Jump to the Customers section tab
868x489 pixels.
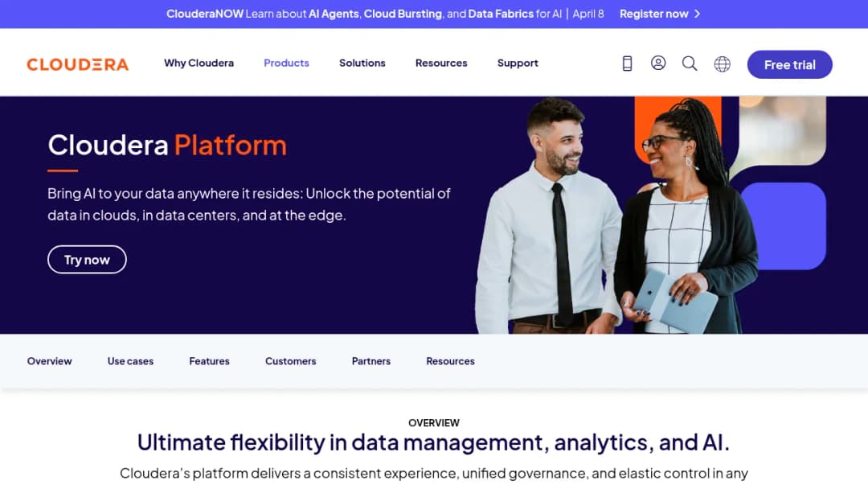coord(291,361)
